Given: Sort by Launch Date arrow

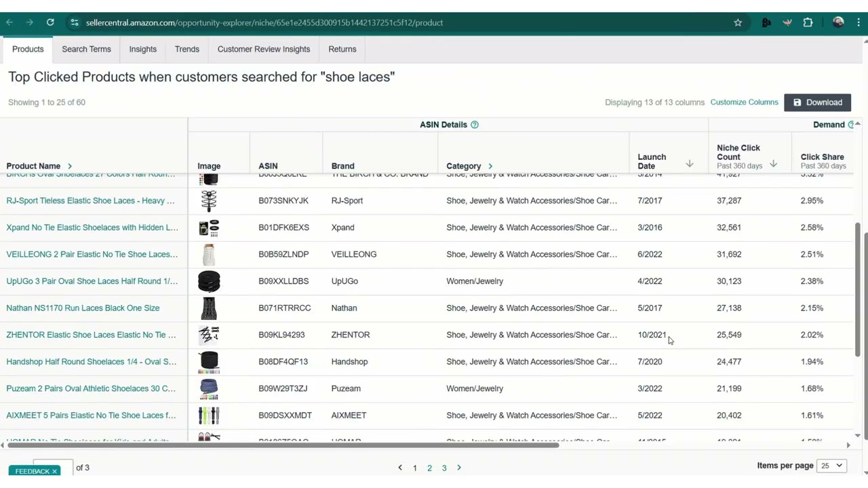Looking at the screenshot, I should [x=689, y=164].
